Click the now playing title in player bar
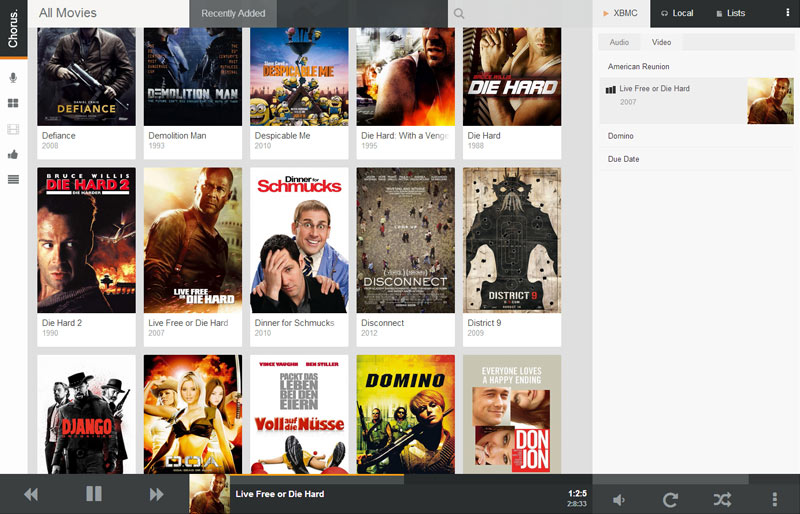 click(280, 494)
